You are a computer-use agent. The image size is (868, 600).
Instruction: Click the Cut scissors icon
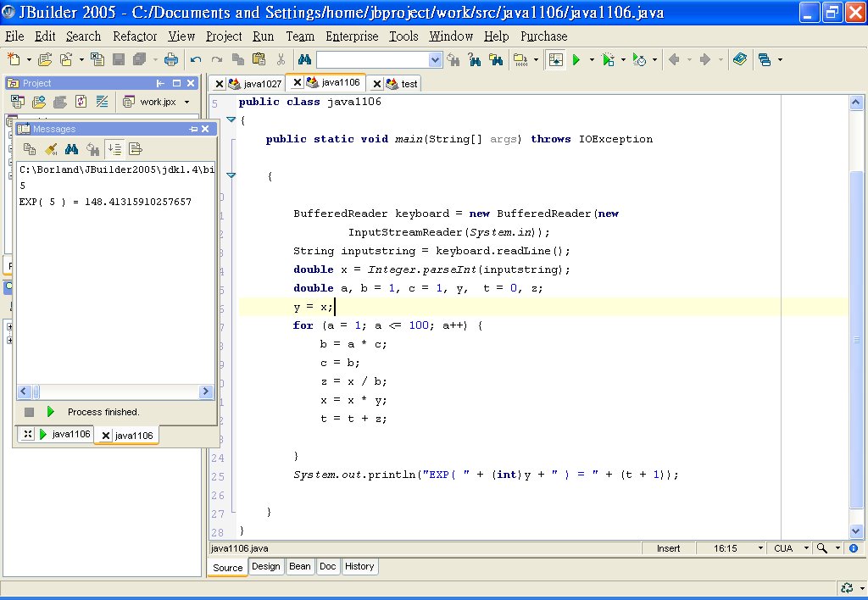pyautogui.click(x=281, y=59)
